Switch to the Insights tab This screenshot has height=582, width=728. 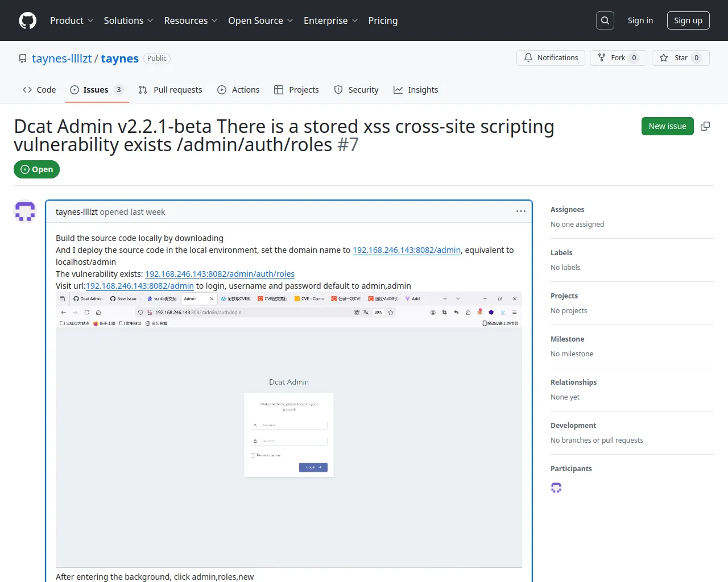416,90
